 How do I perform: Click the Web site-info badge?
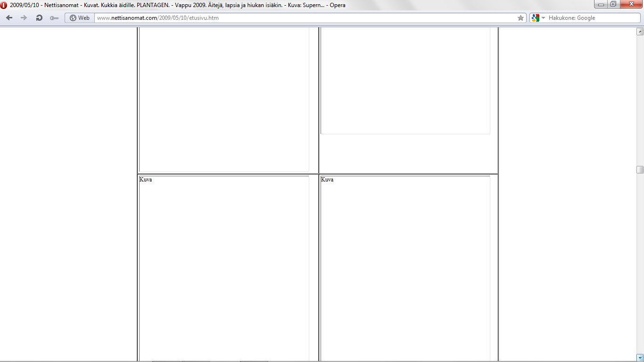tap(79, 18)
